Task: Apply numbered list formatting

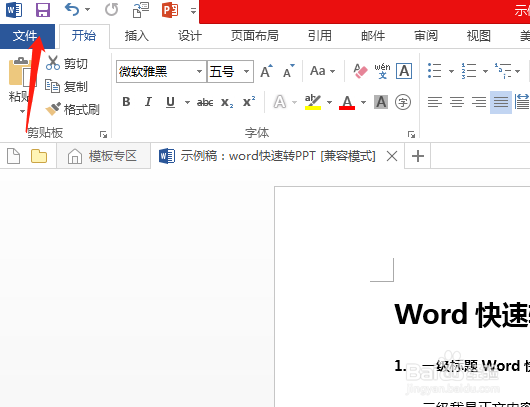Action: [x=469, y=71]
